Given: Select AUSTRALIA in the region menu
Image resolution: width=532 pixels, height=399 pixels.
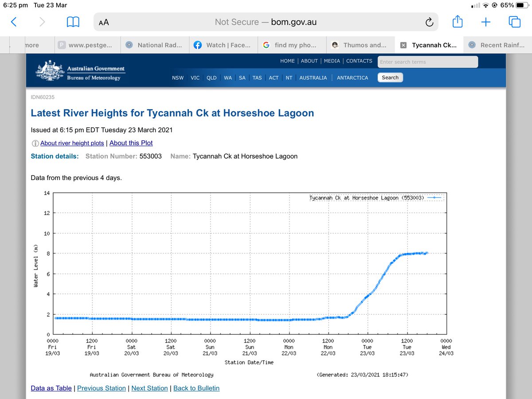Looking at the screenshot, I should pos(313,78).
